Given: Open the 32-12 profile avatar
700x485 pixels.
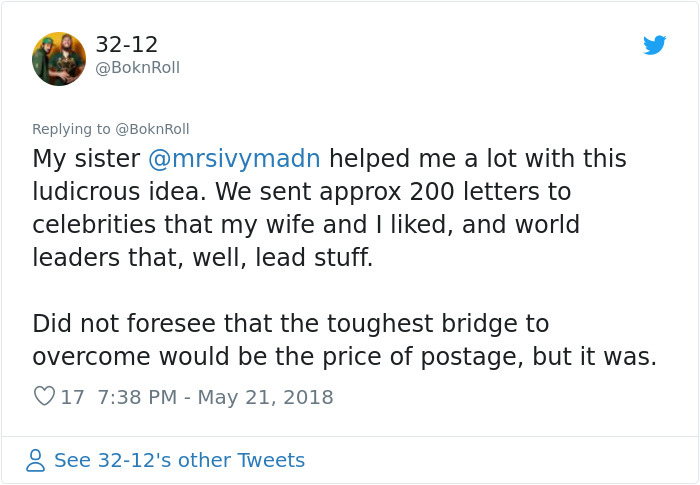Looking at the screenshot, I should (58, 58).
